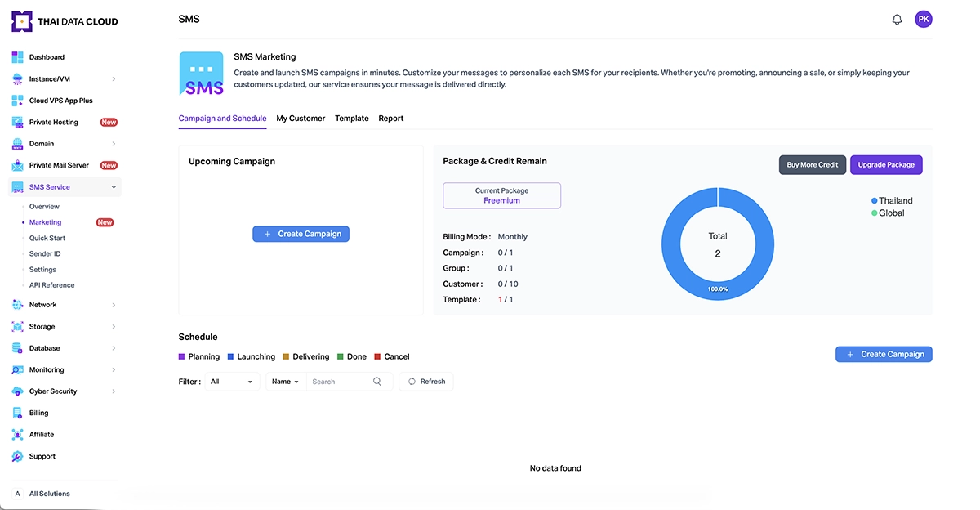
Task: Click the Database sidebar icon
Action: click(17, 348)
